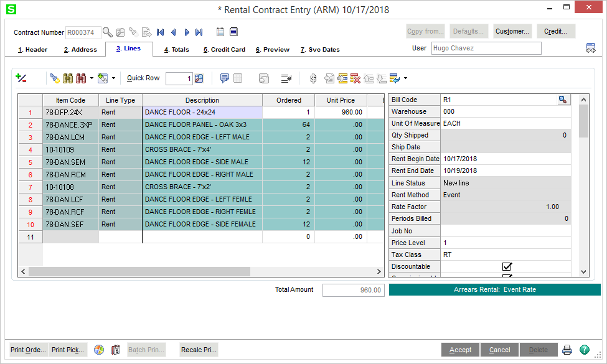Open dropdown next to the item picture icon
607x364 pixels.
[113, 78]
